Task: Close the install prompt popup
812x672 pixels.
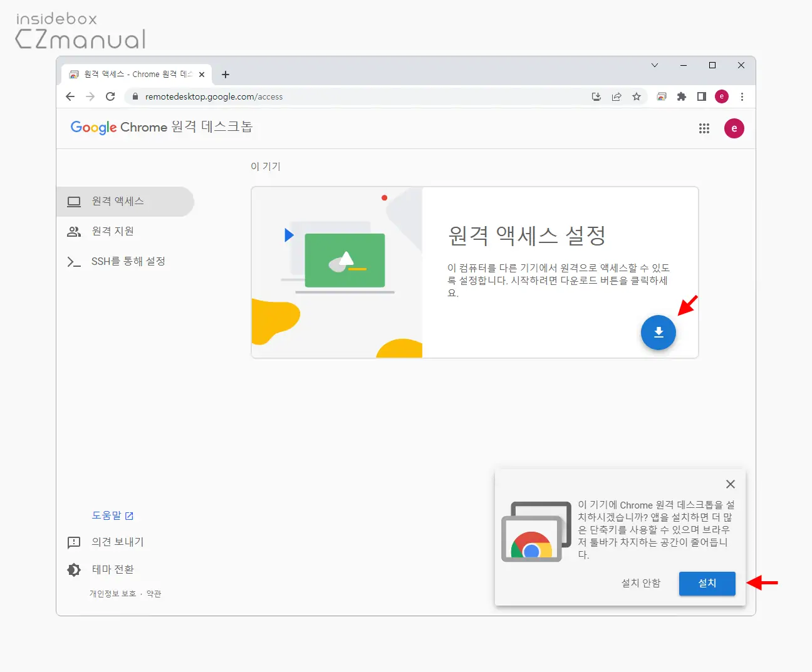Action: click(731, 484)
